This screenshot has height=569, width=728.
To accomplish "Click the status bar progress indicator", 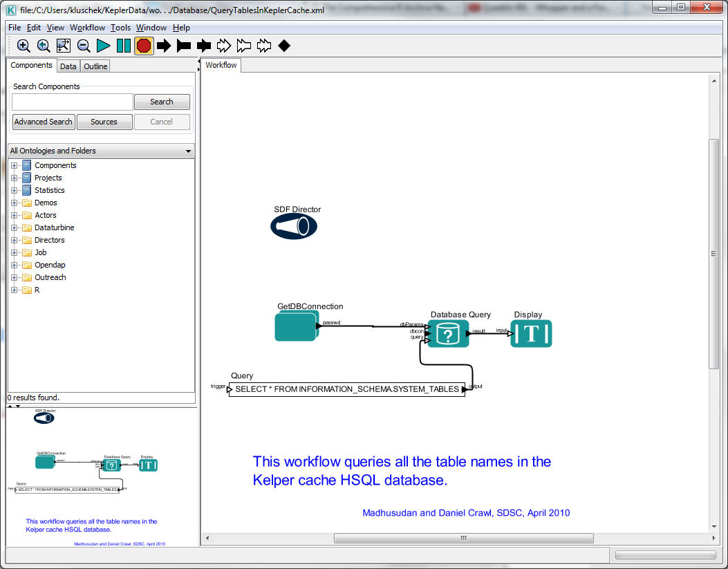I will click(x=665, y=555).
